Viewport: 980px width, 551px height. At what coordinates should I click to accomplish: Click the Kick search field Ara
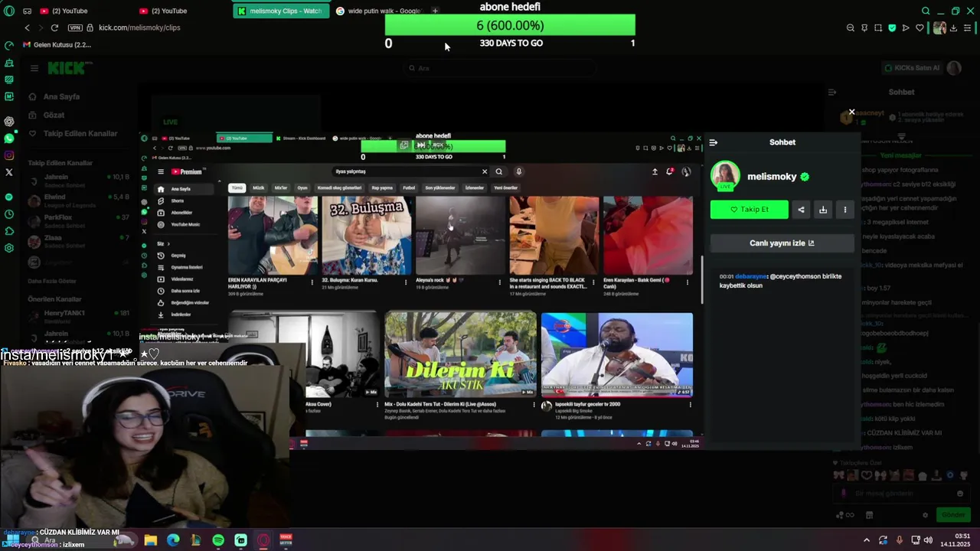[x=499, y=68]
